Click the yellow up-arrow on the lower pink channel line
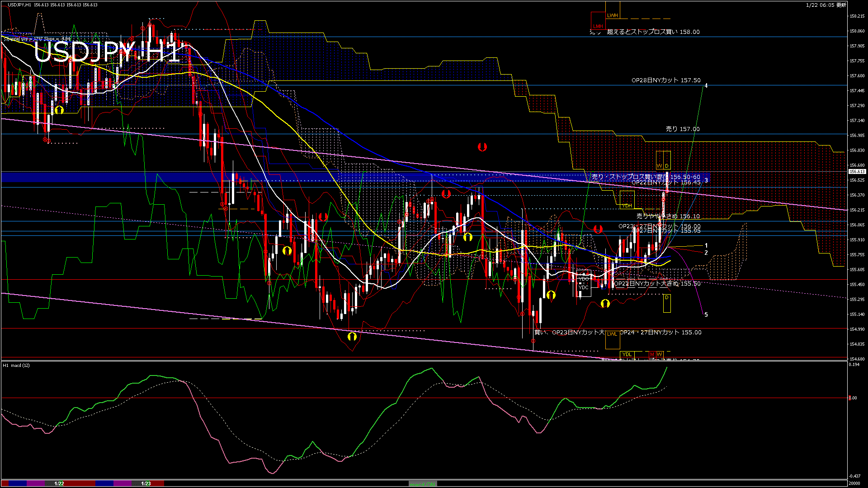 point(352,336)
